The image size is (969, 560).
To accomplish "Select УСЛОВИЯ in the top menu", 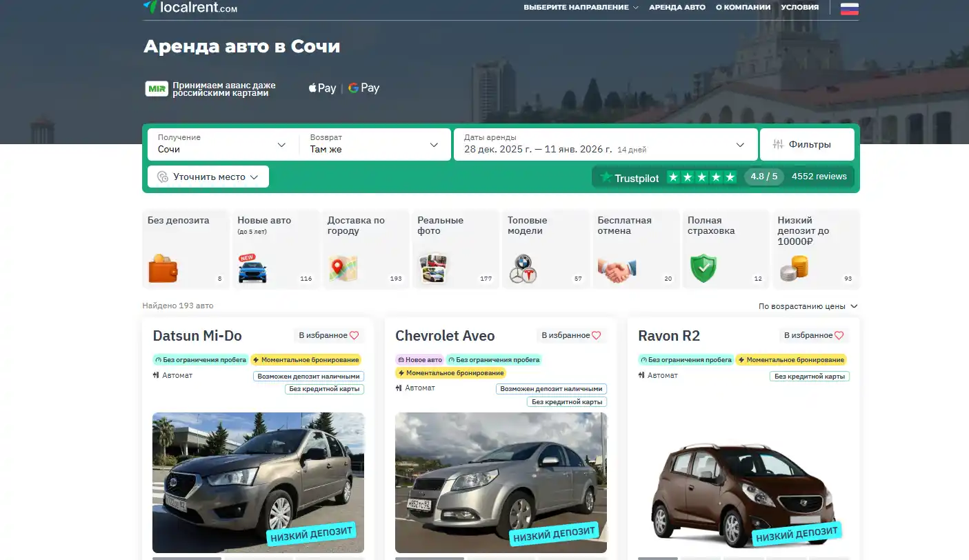I will tap(800, 8).
